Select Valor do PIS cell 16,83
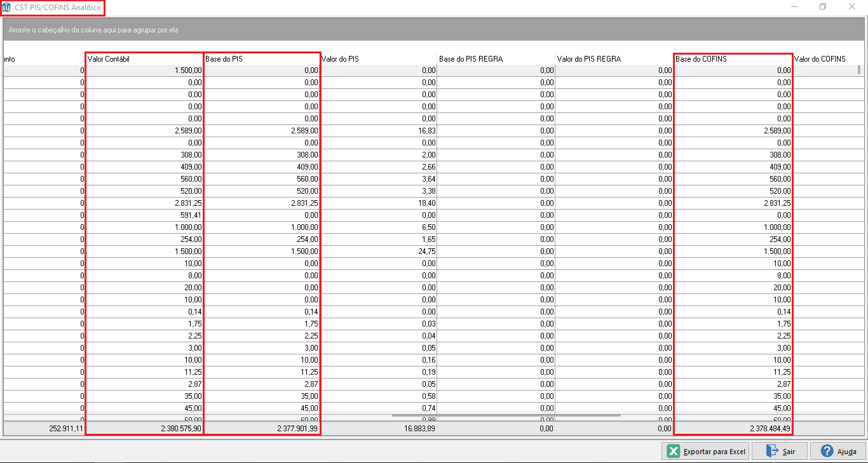This screenshot has width=868, height=463. pos(379,131)
